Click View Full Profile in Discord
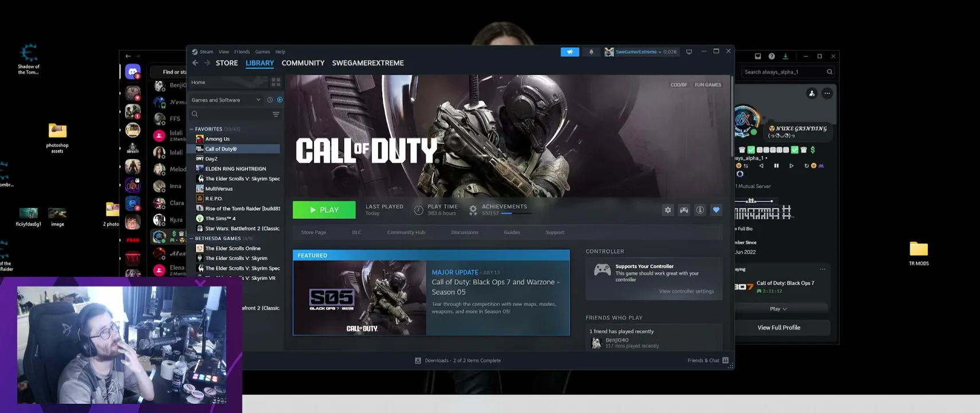This screenshot has height=413, width=980. tap(779, 328)
